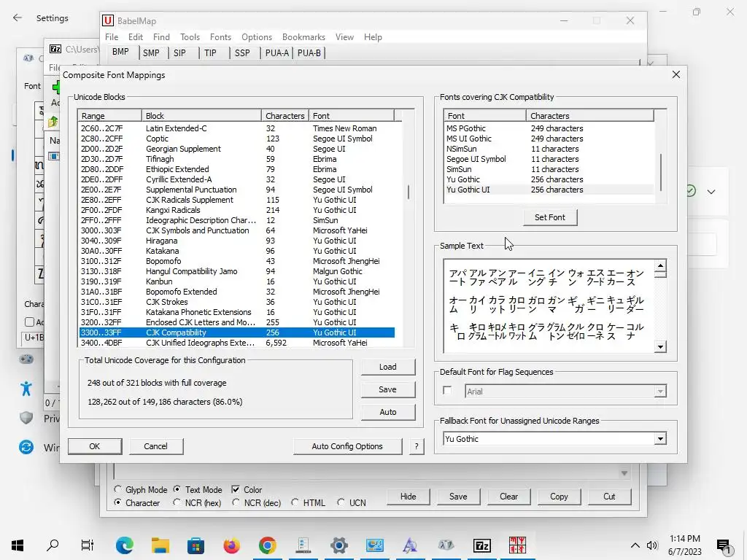Select MS PGothic in the fonts list
The height and width of the screenshot is (560, 747).
[x=549, y=128]
